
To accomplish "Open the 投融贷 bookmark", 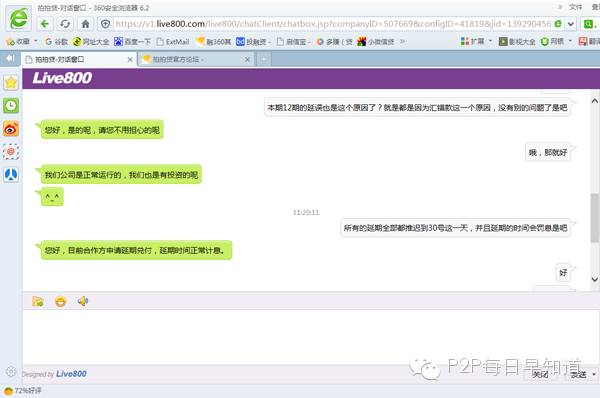I will tap(254, 41).
